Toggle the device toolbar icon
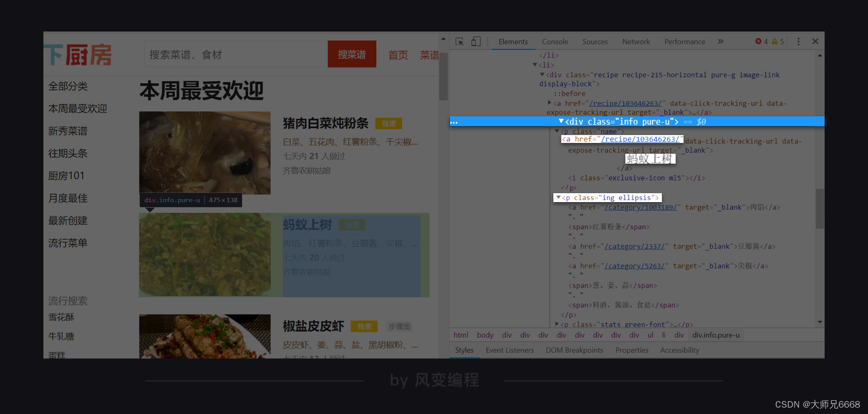Screen dimensions: 868x414 476,41
